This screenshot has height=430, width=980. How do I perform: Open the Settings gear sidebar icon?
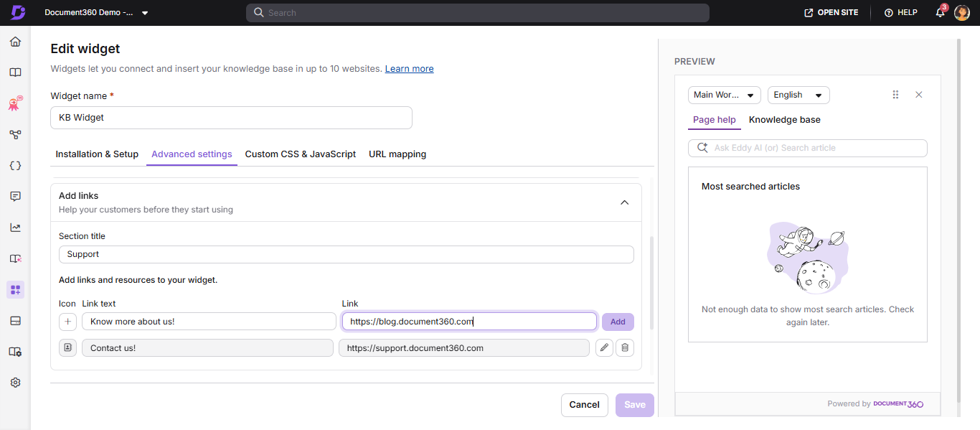pos(15,383)
